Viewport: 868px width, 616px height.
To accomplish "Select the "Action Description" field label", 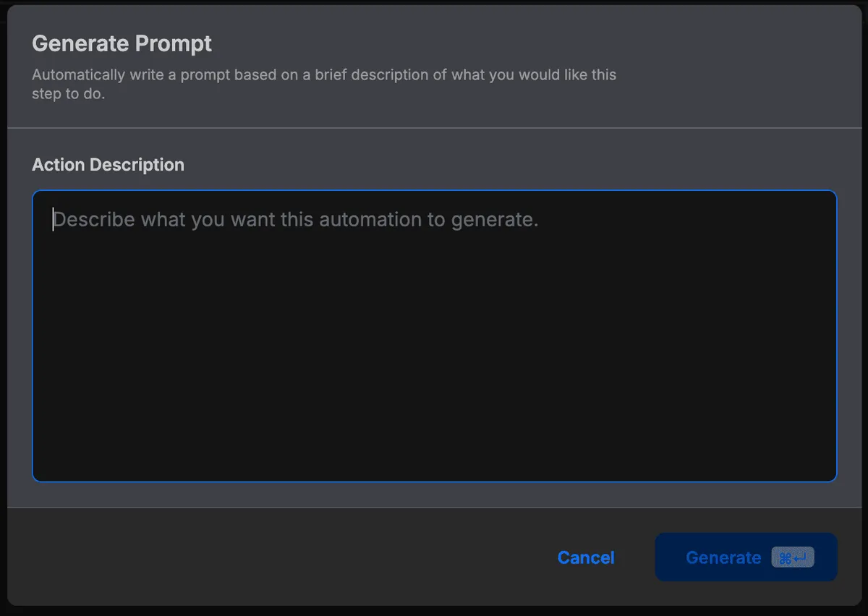I will (108, 165).
